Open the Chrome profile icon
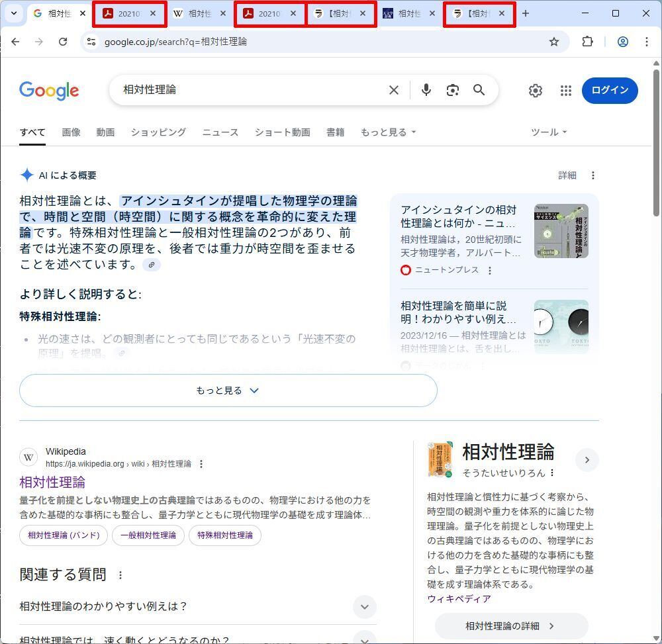This screenshot has width=662, height=644. [x=623, y=42]
